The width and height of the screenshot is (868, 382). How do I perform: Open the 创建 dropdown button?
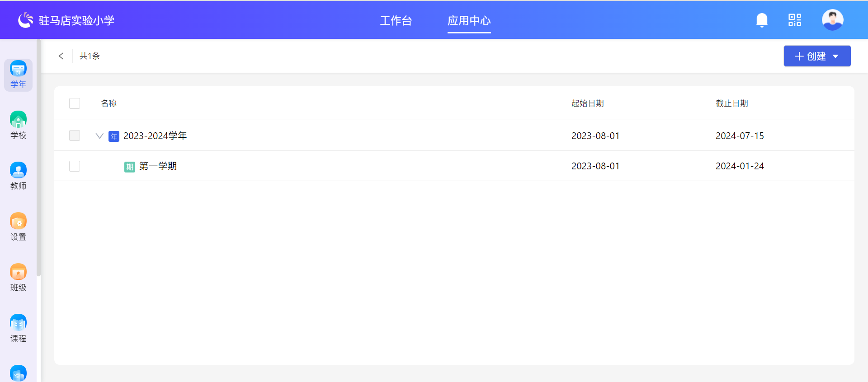pyautogui.click(x=817, y=56)
